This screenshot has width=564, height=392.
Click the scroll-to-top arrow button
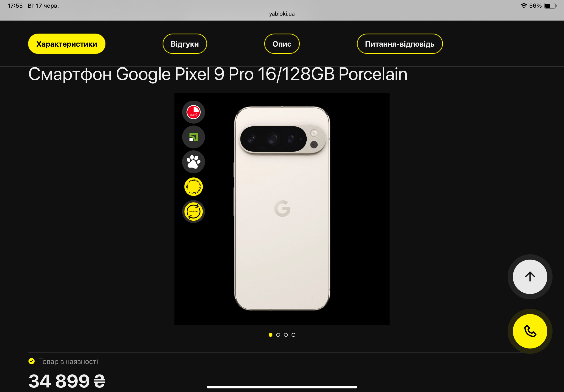530,277
